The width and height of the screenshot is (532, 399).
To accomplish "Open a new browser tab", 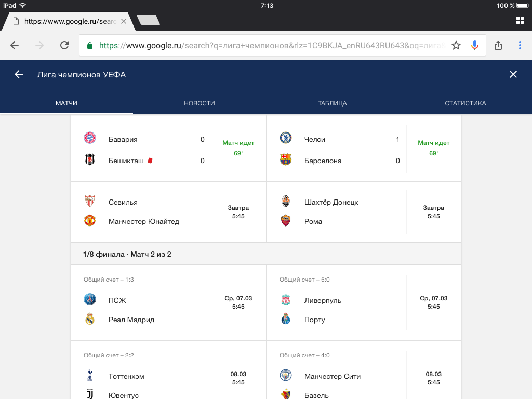I will pyautogui.click(x=148, y=20).
